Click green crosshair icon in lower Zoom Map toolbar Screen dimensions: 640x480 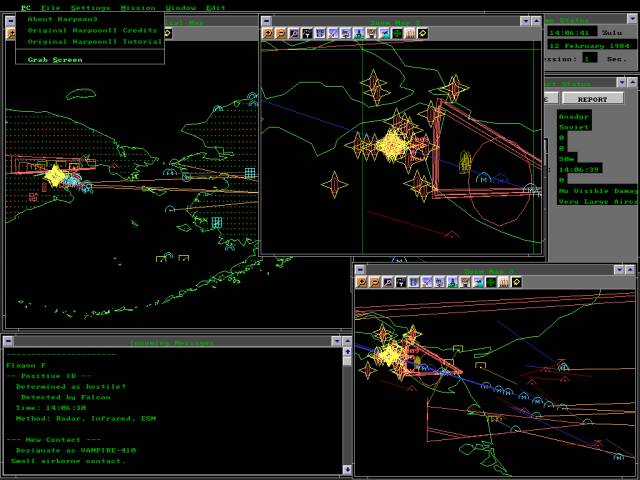coord(491,282)
